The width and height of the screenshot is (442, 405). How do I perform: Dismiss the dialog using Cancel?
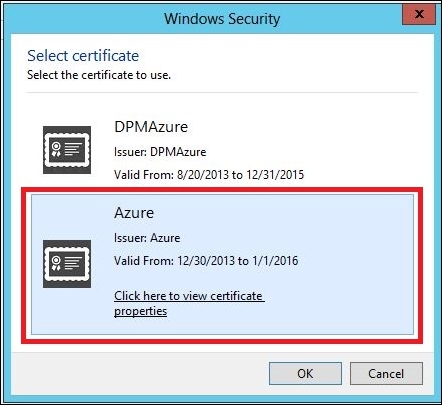coord(386,373)
